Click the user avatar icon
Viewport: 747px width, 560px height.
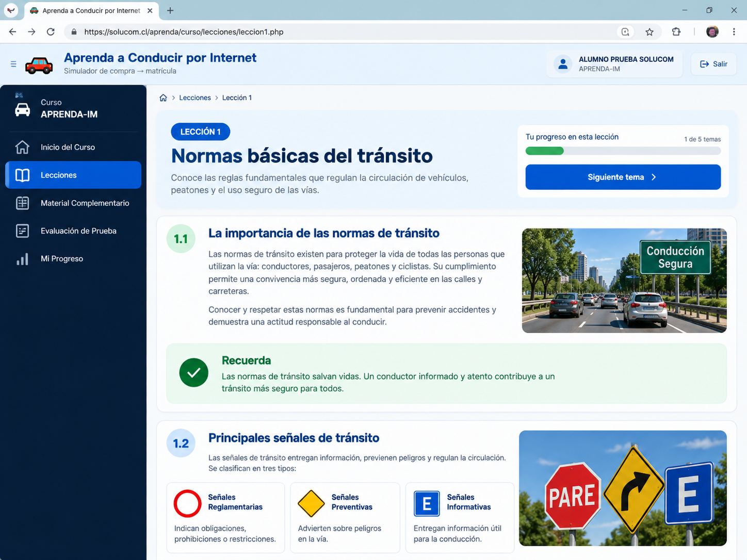pos(563,64)
